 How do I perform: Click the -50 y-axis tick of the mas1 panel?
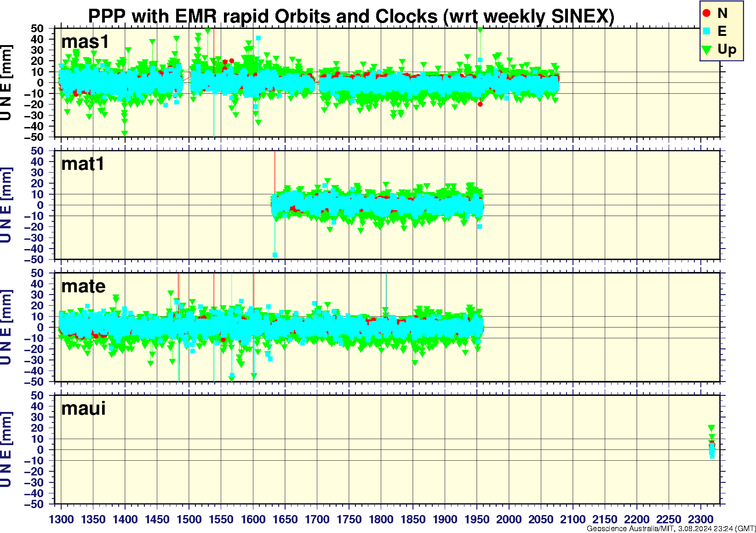pyautogui.click(x=34, y=137)
